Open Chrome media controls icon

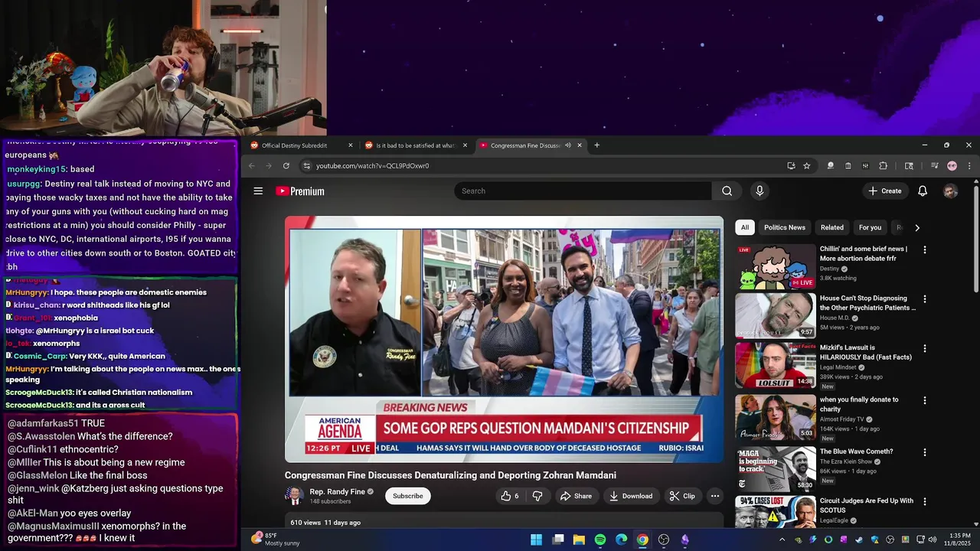pyautogui.click(x=935, y=166)
